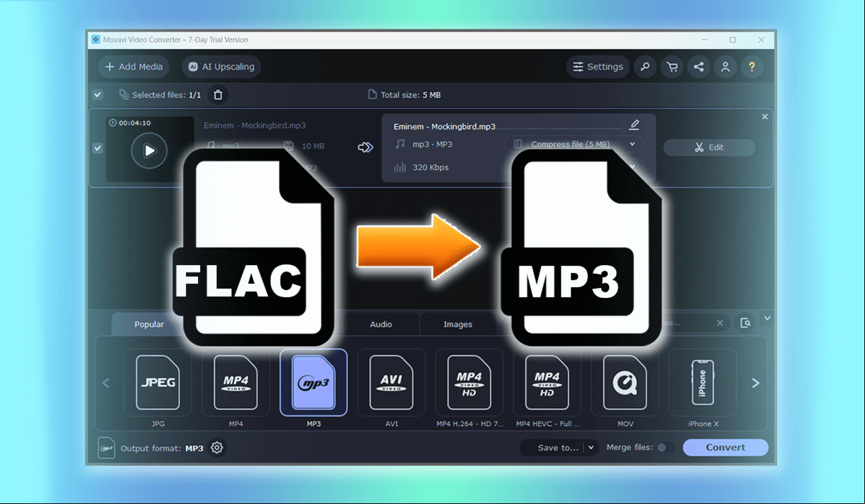The height and width of the screenshot is (504, 865).
Task: Play the Mockingbird audio preview
Action: point(149,151)
